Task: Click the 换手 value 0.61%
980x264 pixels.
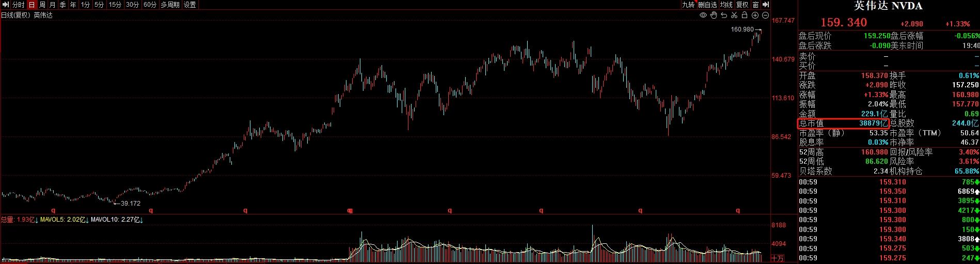Action: tap(969, 76)
